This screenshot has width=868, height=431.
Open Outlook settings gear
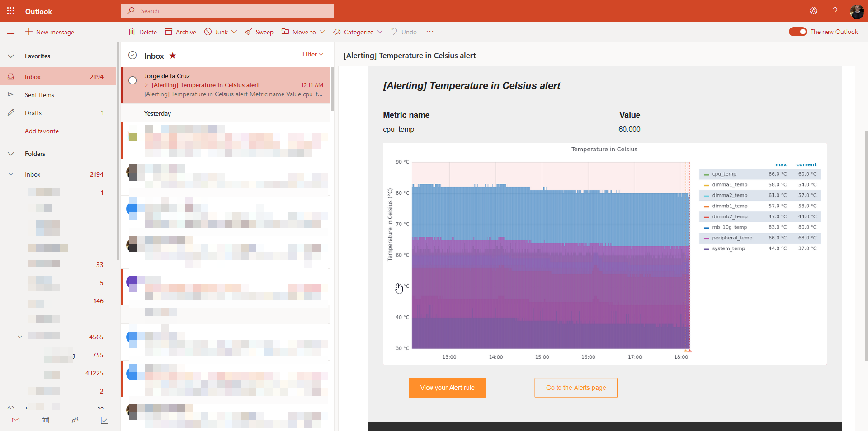tap(814, 11)
